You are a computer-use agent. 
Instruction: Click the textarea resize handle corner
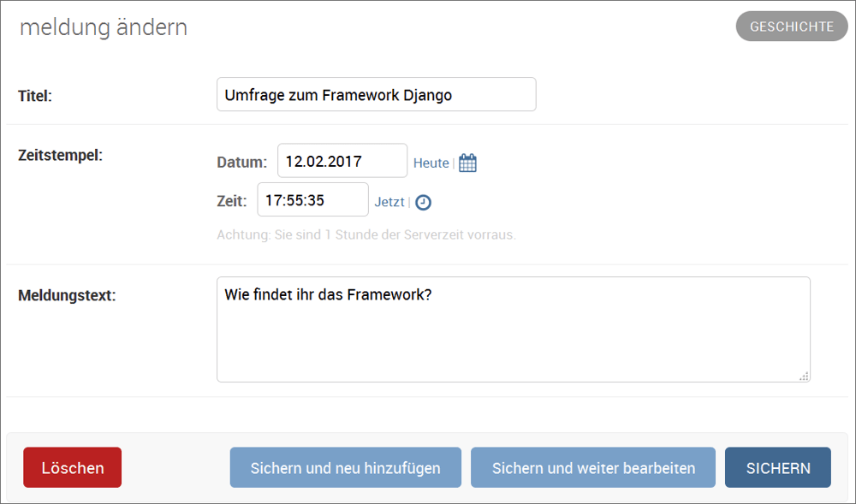click(803, 376)
